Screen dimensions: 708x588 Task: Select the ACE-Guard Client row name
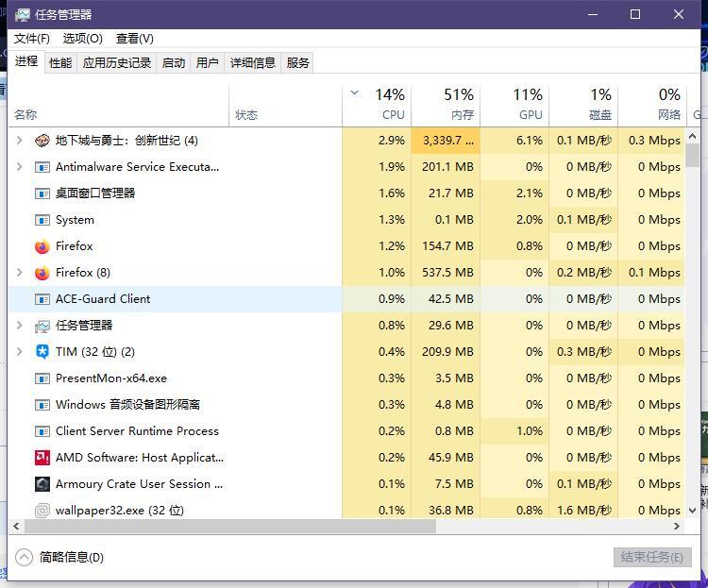pos(103,299)
